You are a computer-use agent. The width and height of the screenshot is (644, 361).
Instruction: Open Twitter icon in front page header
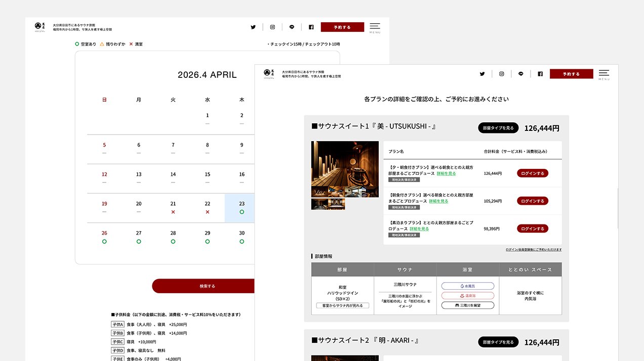coord(482,74)
